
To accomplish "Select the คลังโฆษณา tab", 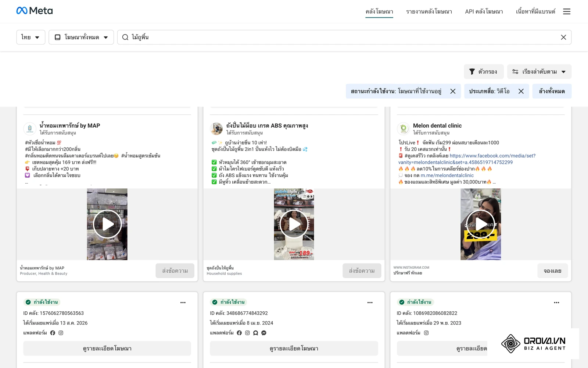I will [379, 11].
